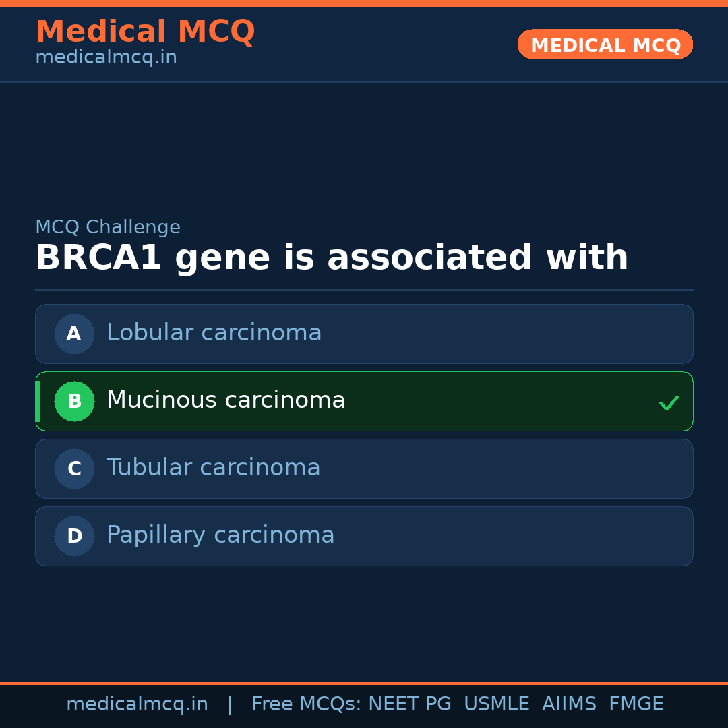
Task: Click the AIIMS footer text
Action: coord(569,704)
